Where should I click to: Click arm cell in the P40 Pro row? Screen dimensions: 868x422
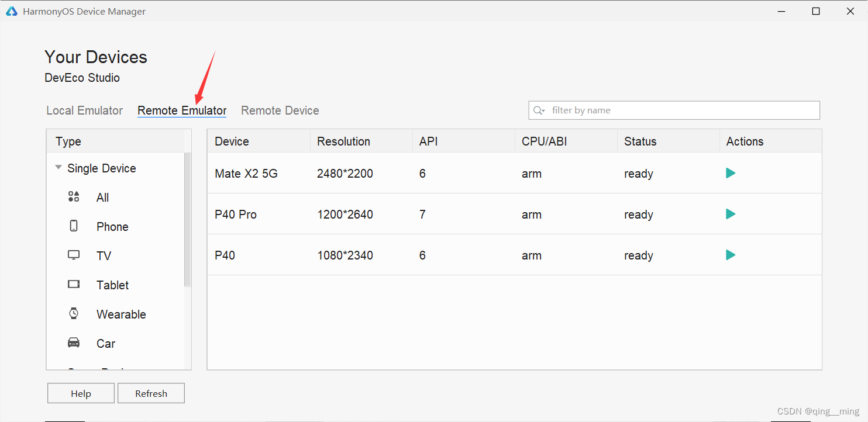tap(532, 215)
